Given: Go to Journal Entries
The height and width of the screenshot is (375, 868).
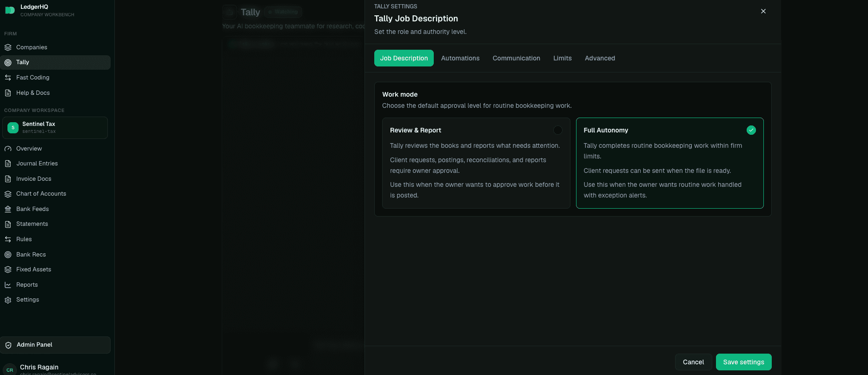Looking at the screenshot, I should (55, 164).
